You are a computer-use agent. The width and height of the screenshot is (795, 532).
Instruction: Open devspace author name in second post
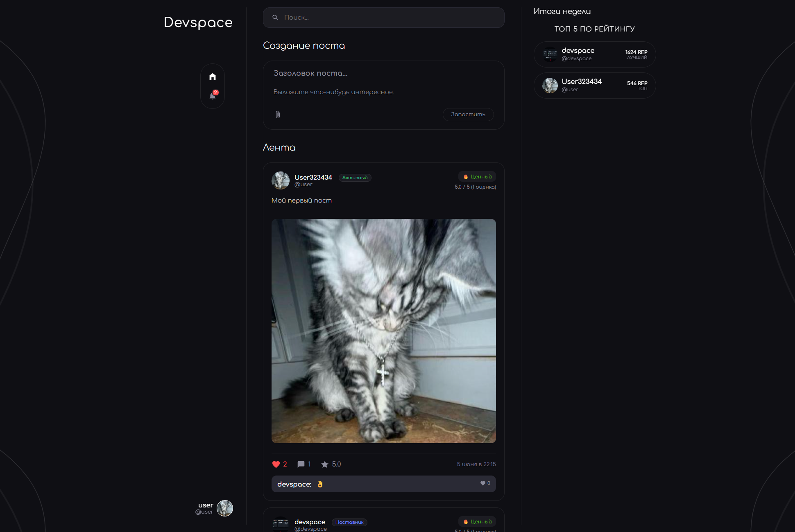click(310, 522)
